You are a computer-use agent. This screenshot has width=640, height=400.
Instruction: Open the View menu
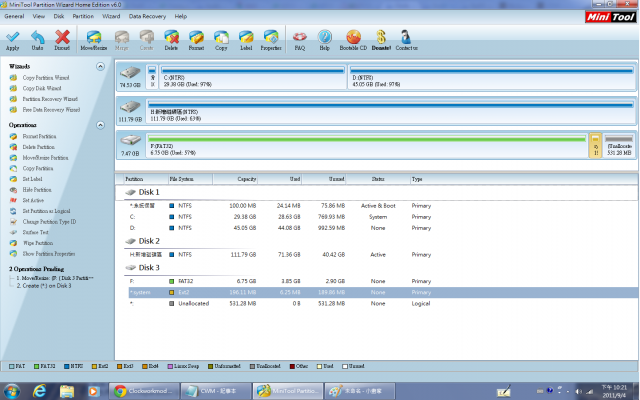point(38,16)
